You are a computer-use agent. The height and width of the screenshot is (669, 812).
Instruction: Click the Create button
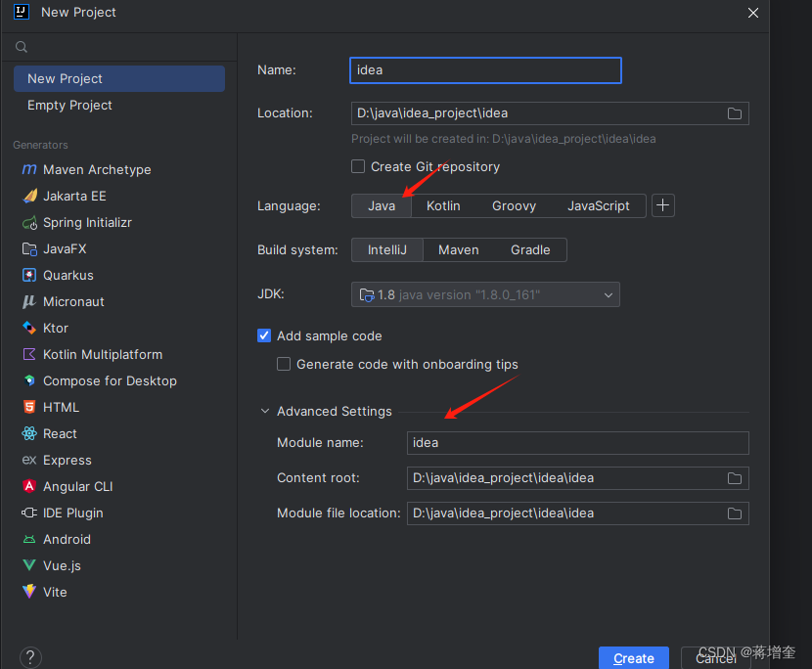point(634,658)
